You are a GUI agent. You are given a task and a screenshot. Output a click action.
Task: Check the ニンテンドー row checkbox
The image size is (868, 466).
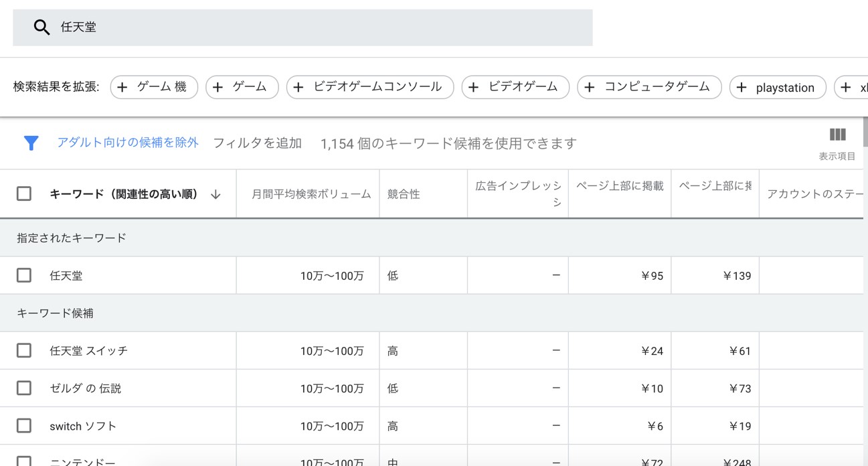24,461
